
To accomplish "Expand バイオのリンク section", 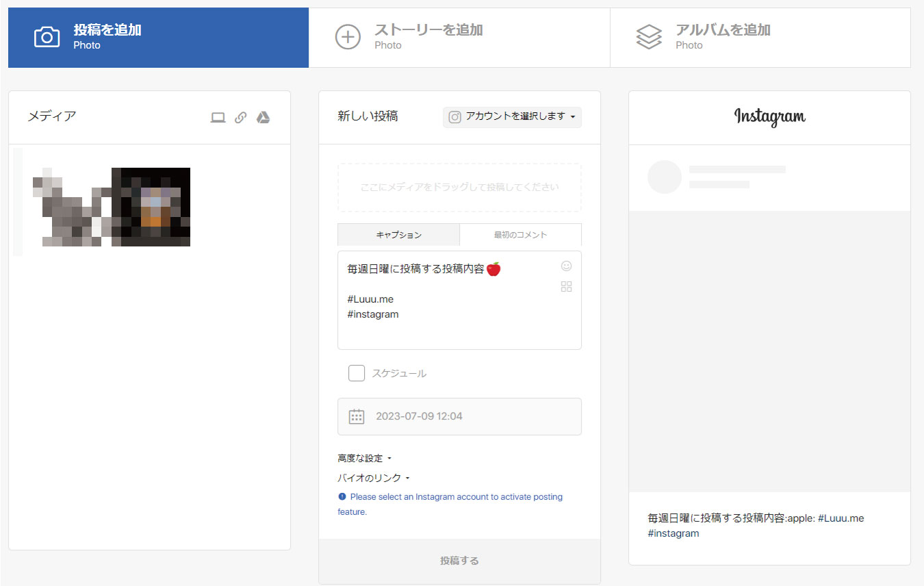I will pyautogui.click(x=373, y=478).
